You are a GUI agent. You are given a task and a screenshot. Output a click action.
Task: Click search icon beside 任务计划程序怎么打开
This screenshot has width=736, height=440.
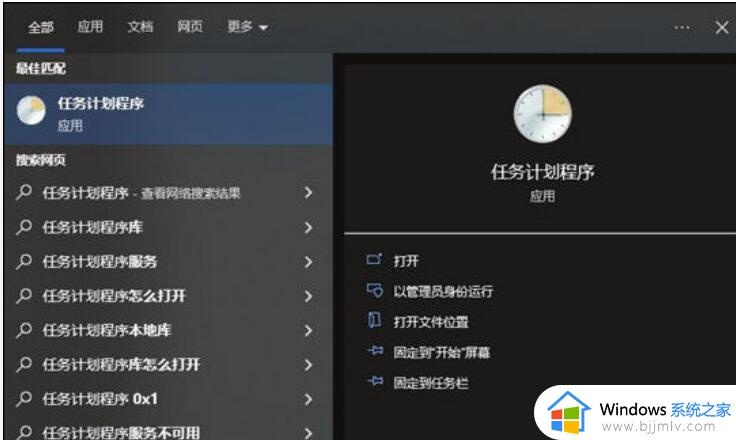23,296
